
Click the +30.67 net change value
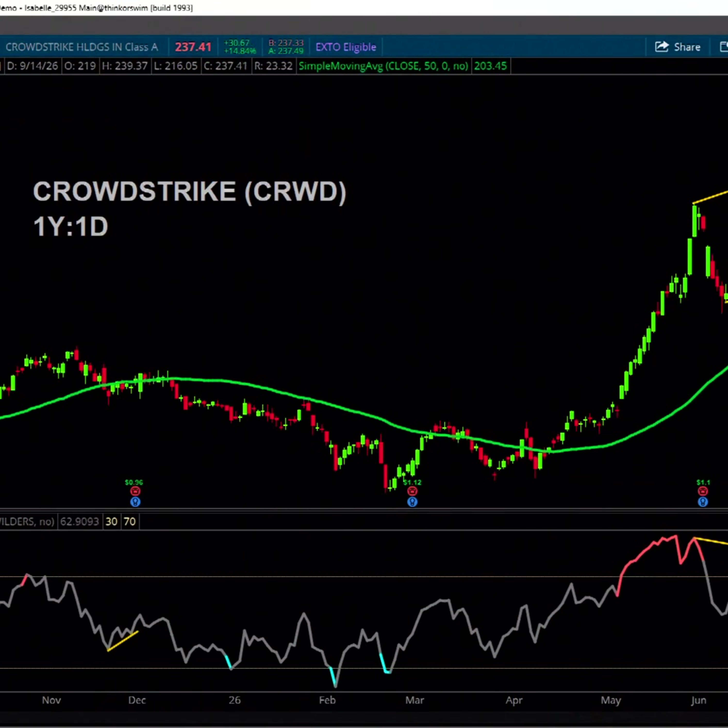pyautogui.click(x=237, y=43)
